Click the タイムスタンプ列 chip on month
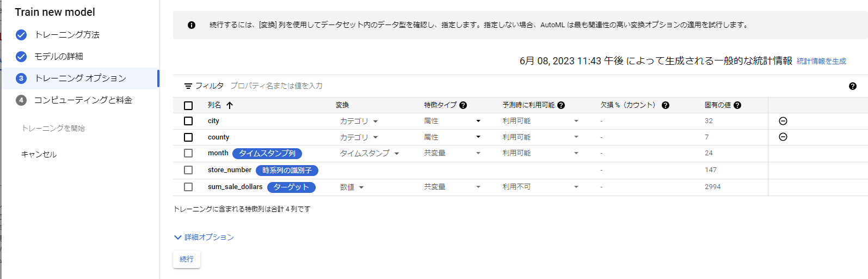 tap(267, 154)
